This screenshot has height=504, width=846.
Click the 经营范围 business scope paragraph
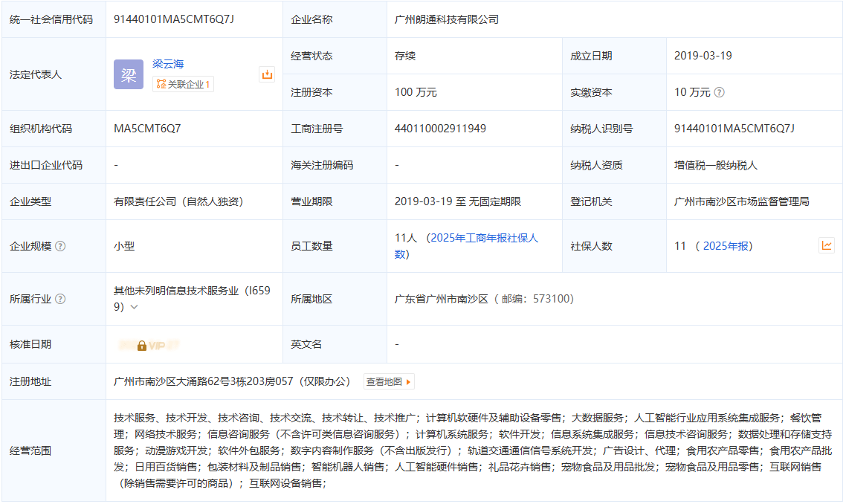(x=473, y=450)
